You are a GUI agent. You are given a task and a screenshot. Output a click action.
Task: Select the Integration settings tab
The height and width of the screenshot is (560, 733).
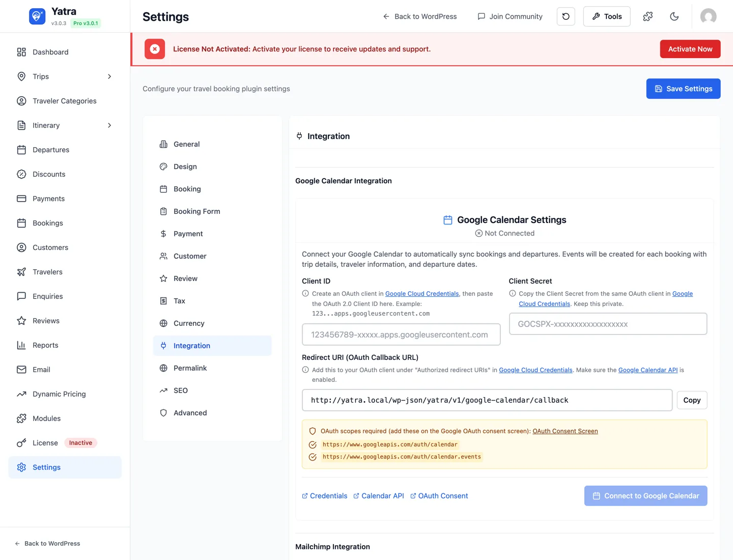tap(212, 346)
